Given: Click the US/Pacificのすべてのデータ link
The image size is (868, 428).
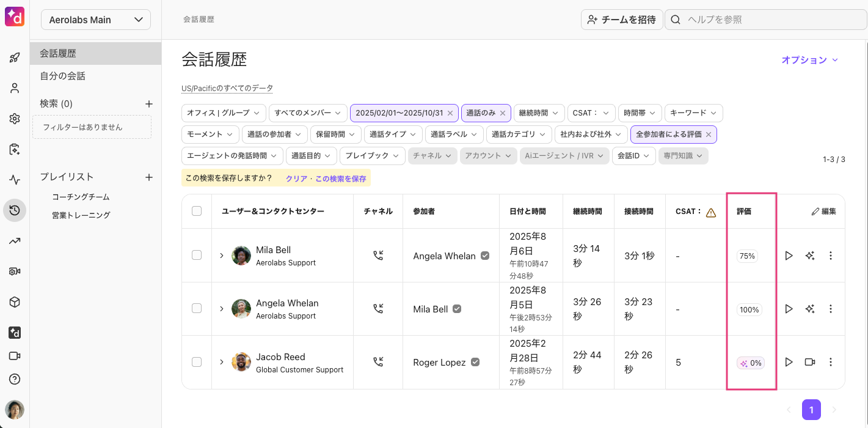Looking at the screenshot, I should click(227, 89).
